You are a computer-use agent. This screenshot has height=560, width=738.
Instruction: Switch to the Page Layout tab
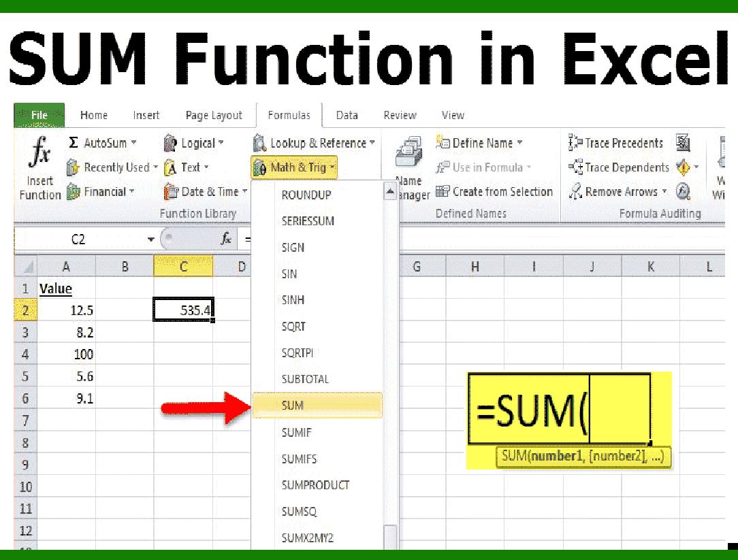pos(214,115)
